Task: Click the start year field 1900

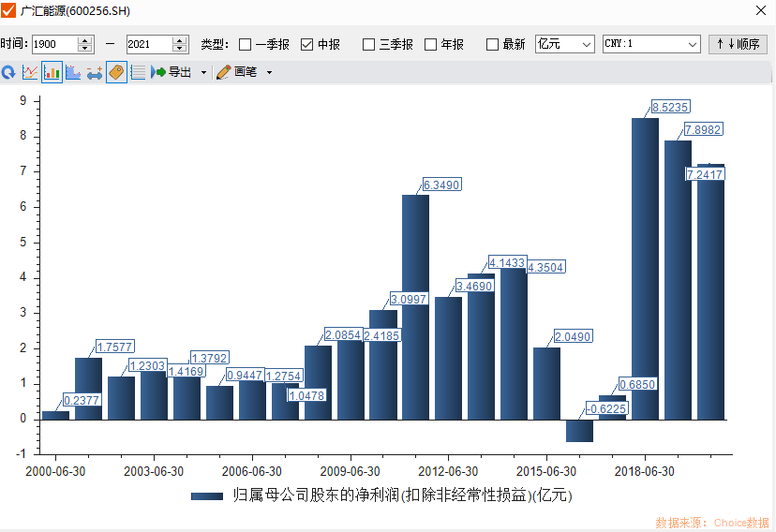Action: pos(54,44)
